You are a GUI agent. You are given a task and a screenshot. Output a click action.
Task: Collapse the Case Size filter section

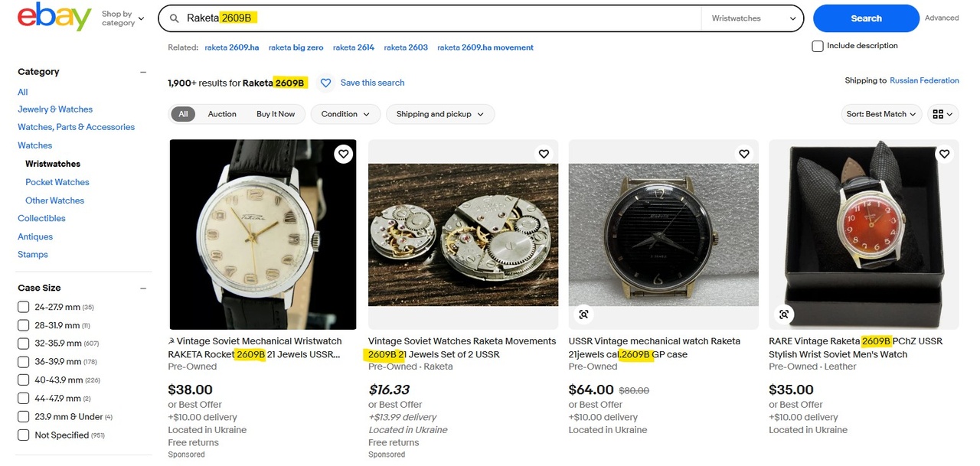(x=143, y=288)
